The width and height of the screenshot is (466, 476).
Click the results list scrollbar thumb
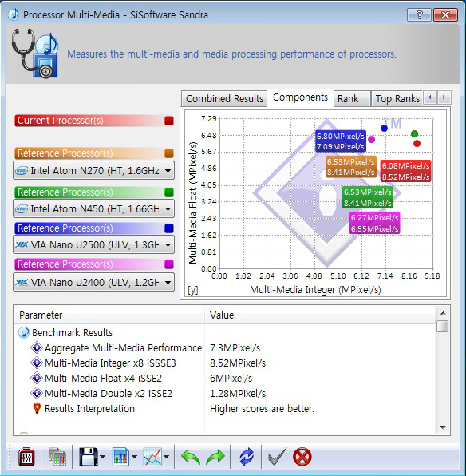(x=443, y=327)
